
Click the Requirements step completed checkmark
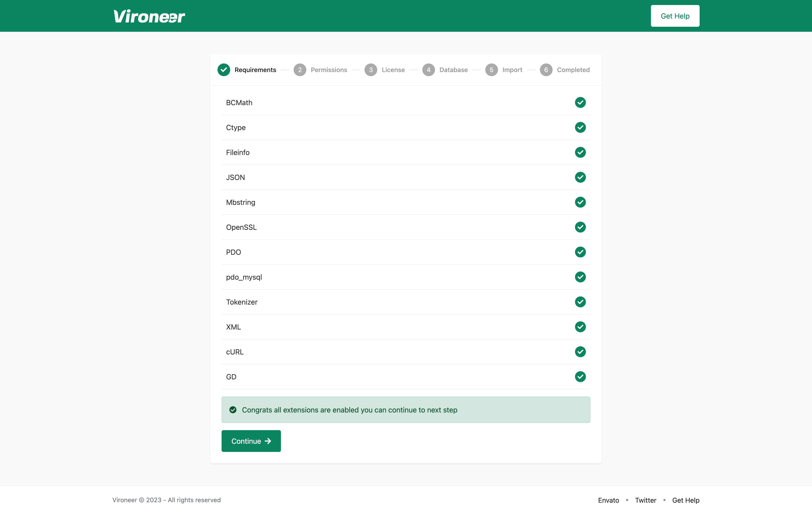point(224,70)
